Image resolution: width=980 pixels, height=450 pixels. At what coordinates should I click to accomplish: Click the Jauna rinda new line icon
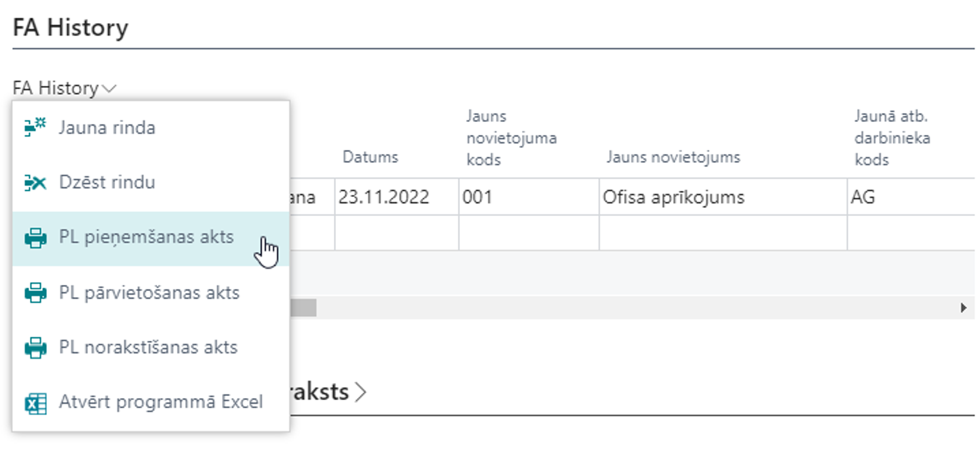[35, 127]
